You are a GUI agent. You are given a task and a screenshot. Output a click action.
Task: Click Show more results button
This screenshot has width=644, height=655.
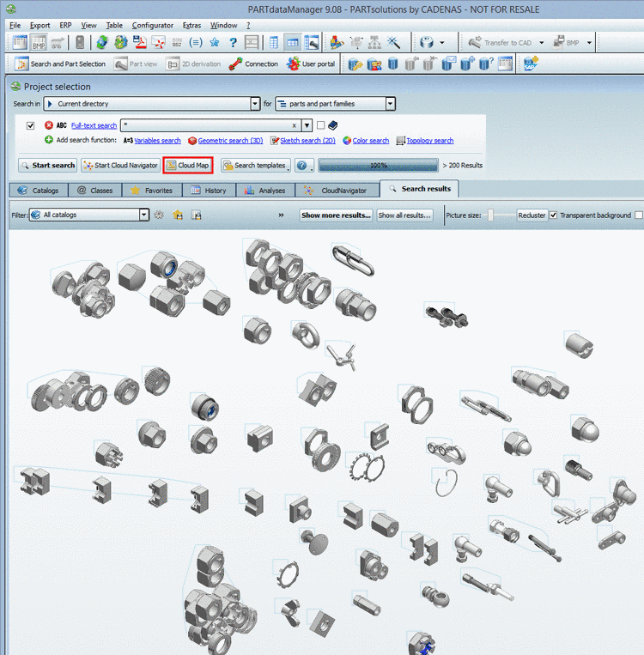point(336,215)
